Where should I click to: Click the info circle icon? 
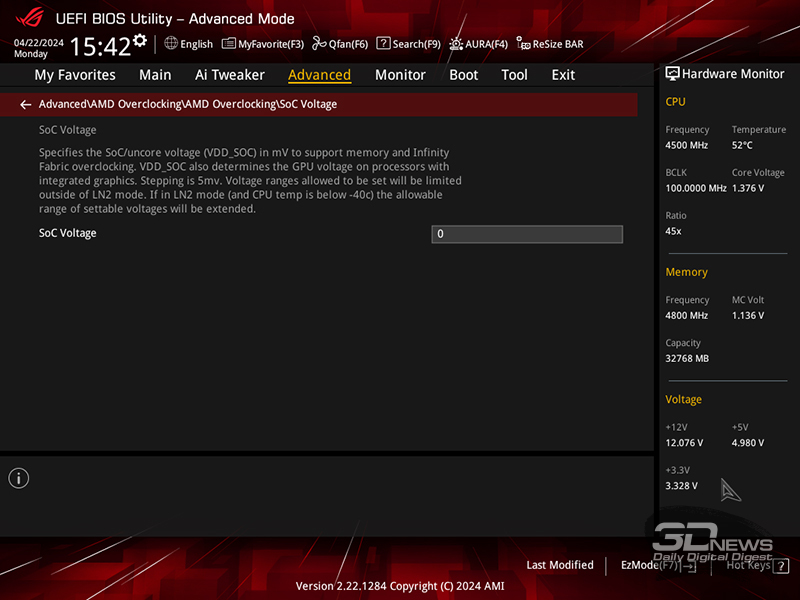point(19,479)
